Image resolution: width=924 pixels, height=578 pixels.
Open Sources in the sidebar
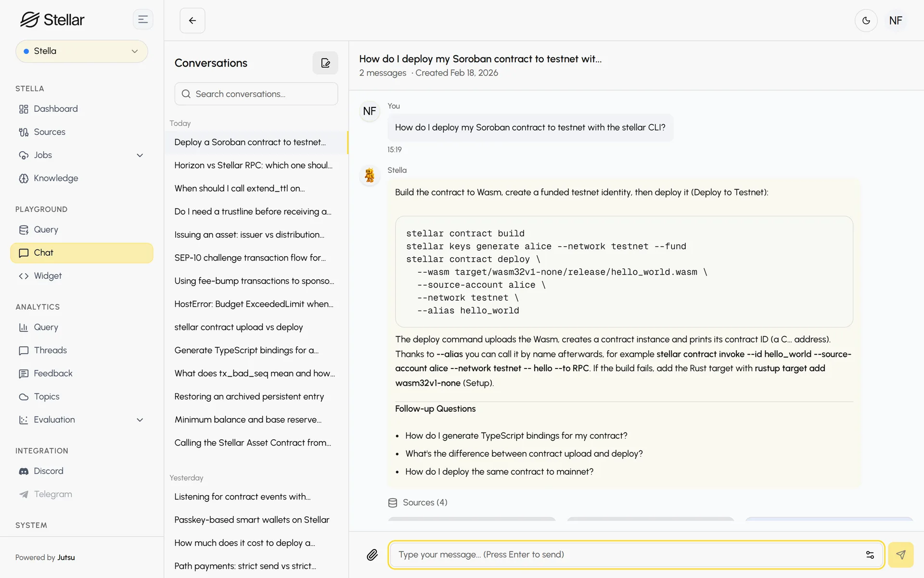[82, 132]
